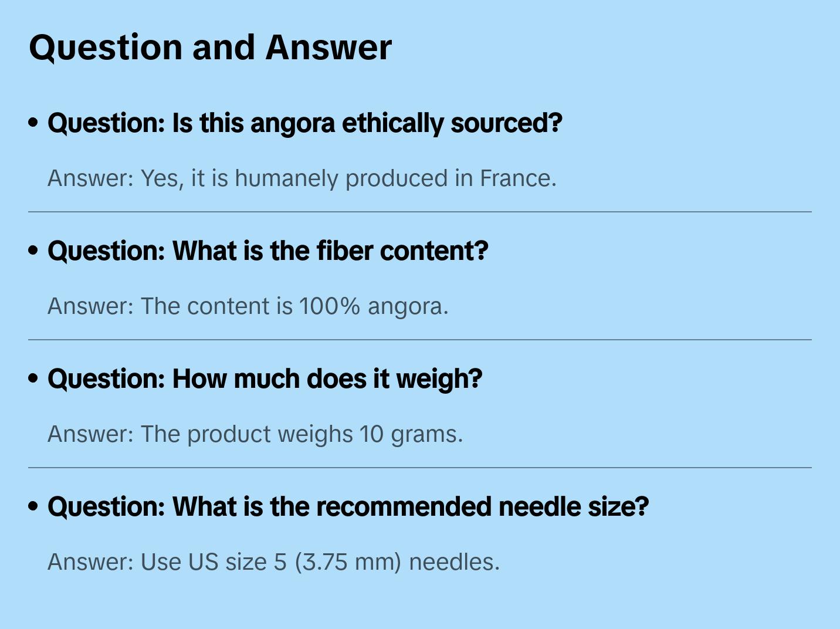Viewport: 840px width, 629px height.
Task: Click "(3.75 mm)" in the needle answer
Action: (348, 562)
